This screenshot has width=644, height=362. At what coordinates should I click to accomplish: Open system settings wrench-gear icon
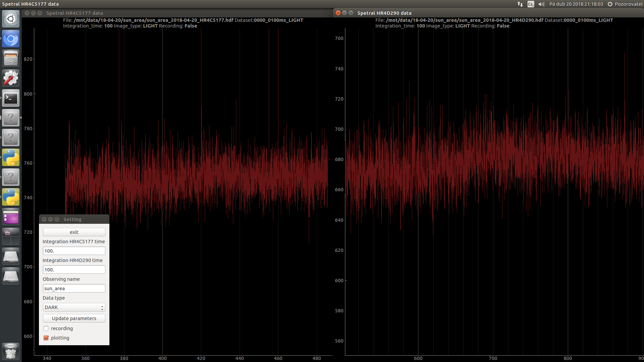[x=11, y=78]
